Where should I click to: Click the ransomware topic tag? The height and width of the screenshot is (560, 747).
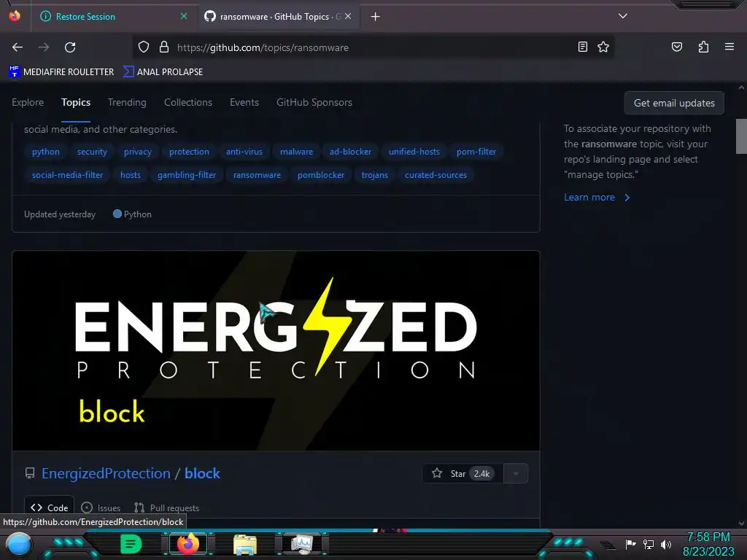pyautogui.click(x=258, y=175)
